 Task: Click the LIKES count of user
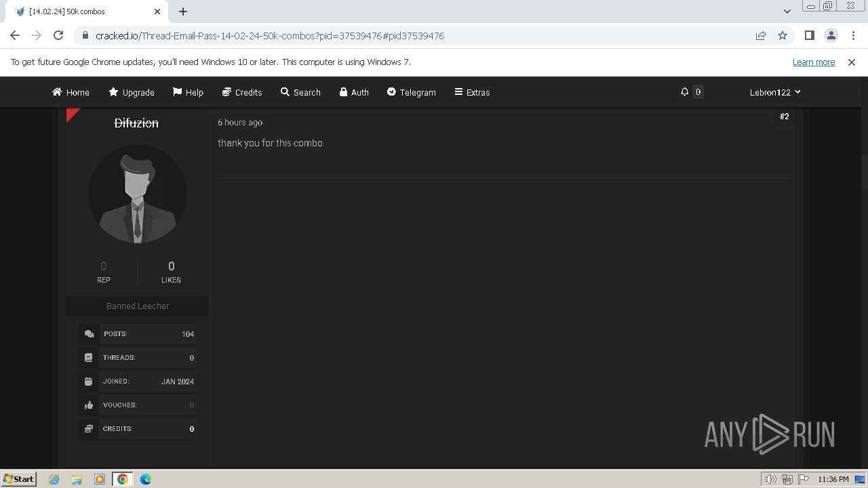[171, 266]
